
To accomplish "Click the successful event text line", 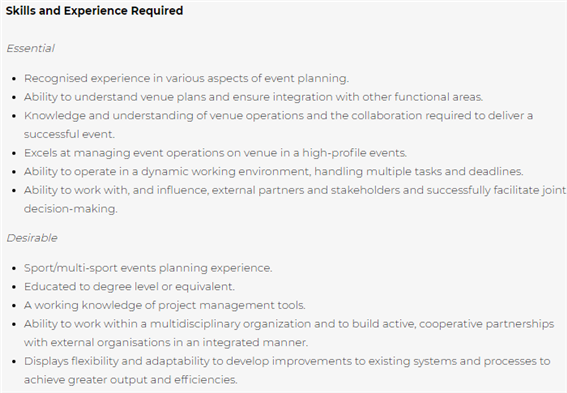I will [69, 134].
